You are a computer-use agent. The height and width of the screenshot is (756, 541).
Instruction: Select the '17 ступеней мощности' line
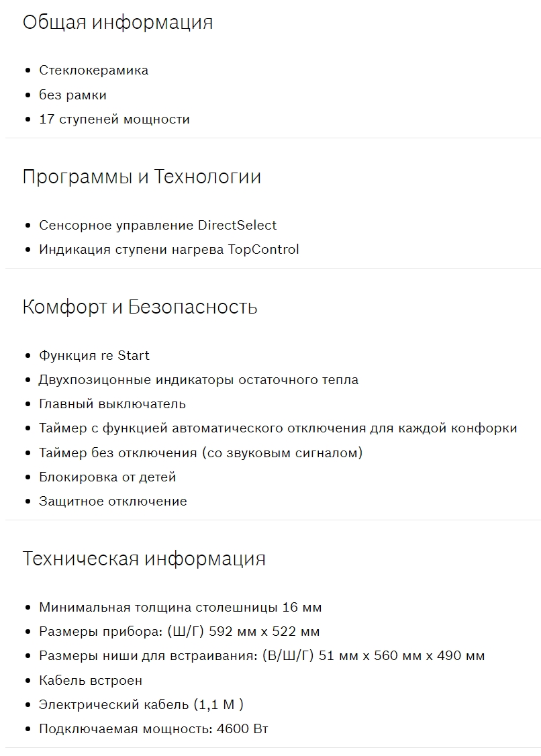click(114, 120)
